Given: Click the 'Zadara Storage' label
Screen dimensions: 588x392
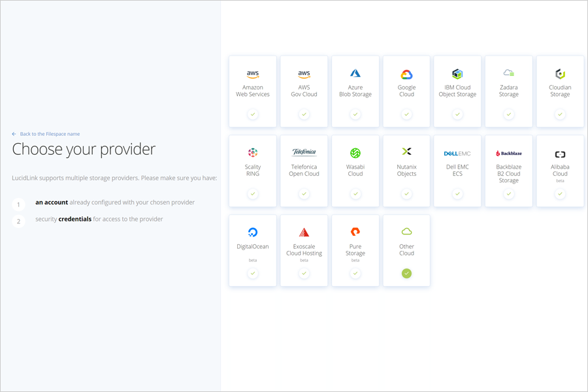Looking at the screenshot, I should [509, 91].
